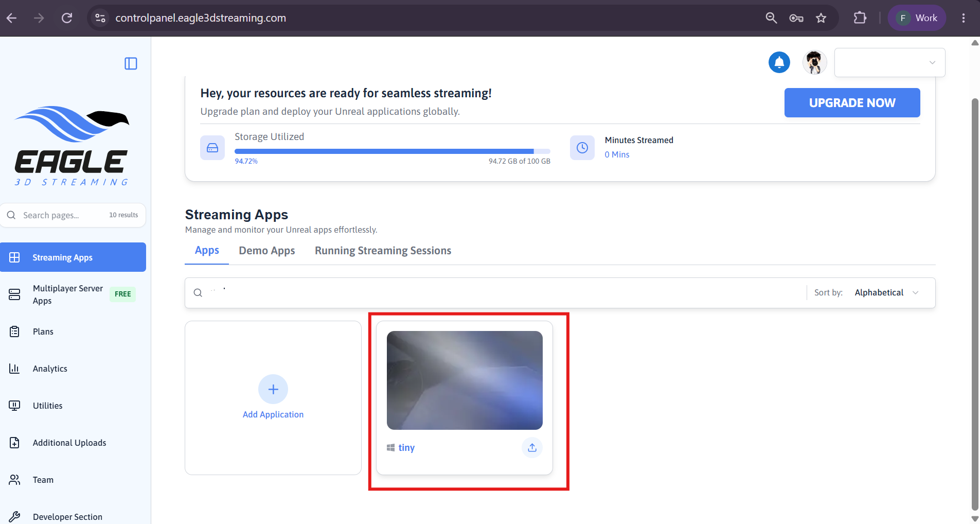This screenshot has width=980, height=524.
Task: Open notifications bell icon
Action: coord(779,62)
